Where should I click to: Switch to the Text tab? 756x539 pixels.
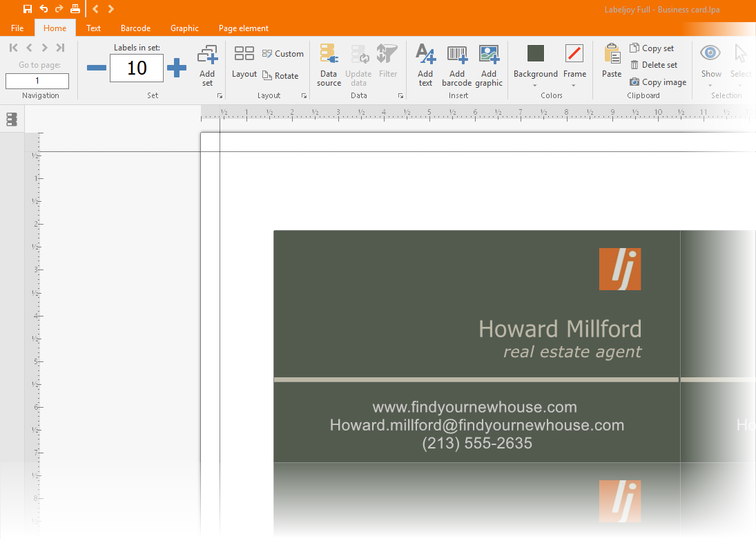(x=93, y=28)
